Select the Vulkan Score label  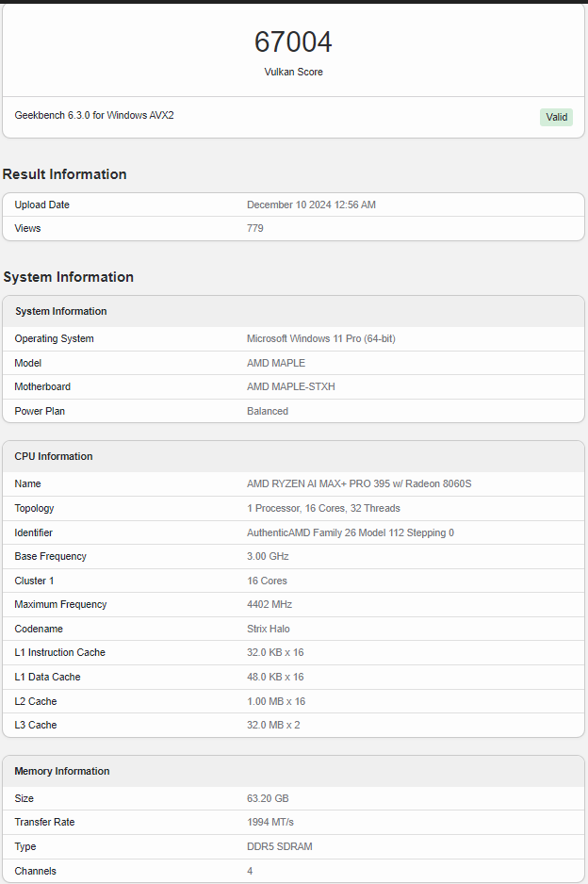pos(293,72)
